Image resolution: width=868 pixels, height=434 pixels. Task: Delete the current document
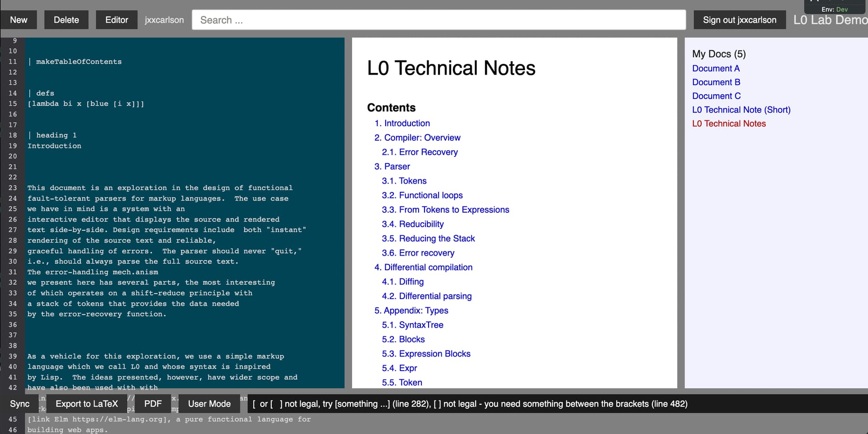(x=66, y=19)
